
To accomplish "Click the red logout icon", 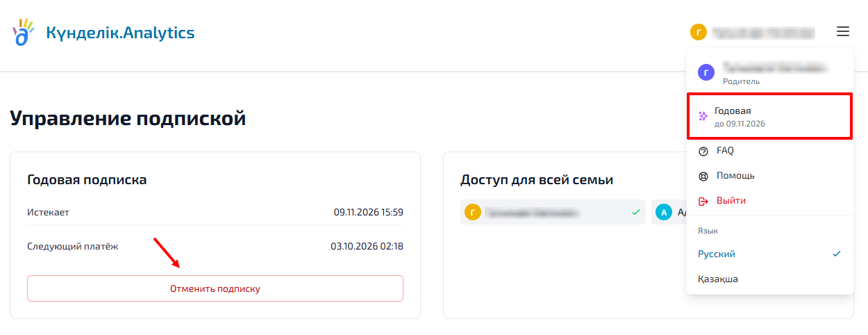I will 703,201.
